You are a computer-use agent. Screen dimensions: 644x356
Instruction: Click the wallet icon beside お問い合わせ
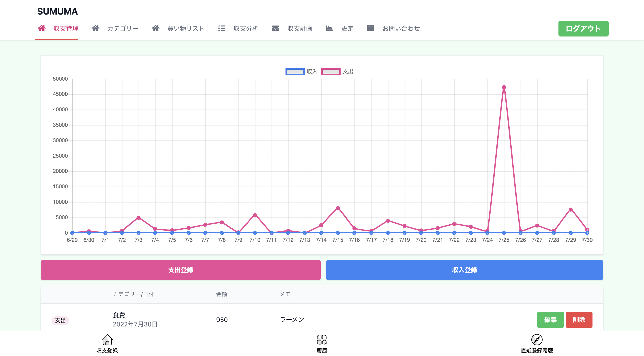tap(371, 28)
